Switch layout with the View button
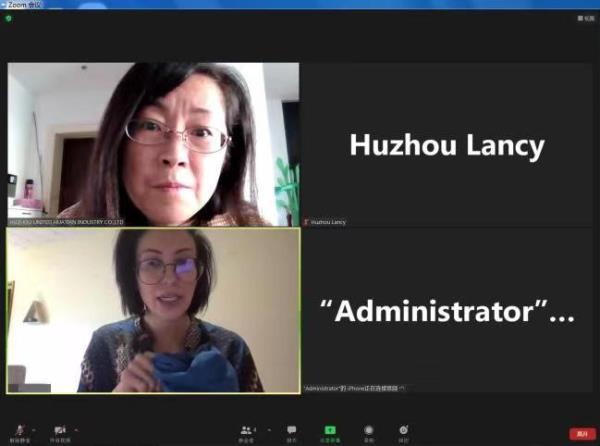Viewport: 600px width, 446px height. pos(586,18)
